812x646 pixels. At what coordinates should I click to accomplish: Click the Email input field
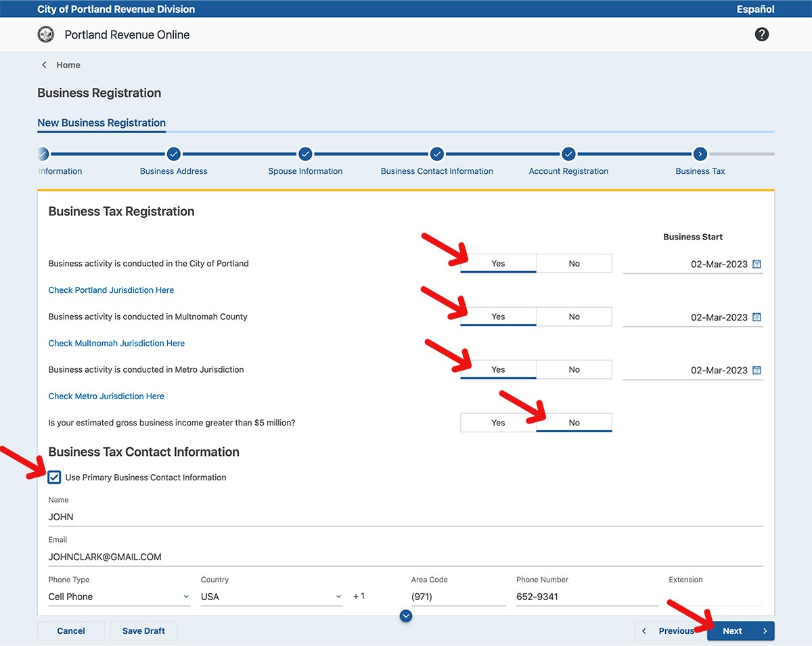tap(405, 557)
